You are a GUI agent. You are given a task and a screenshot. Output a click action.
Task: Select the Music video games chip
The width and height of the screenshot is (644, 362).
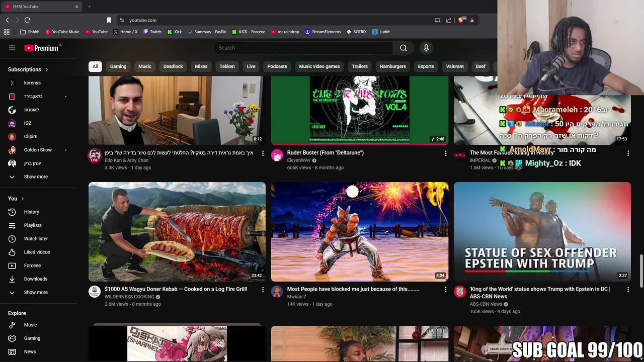click(x=319, y=66)
